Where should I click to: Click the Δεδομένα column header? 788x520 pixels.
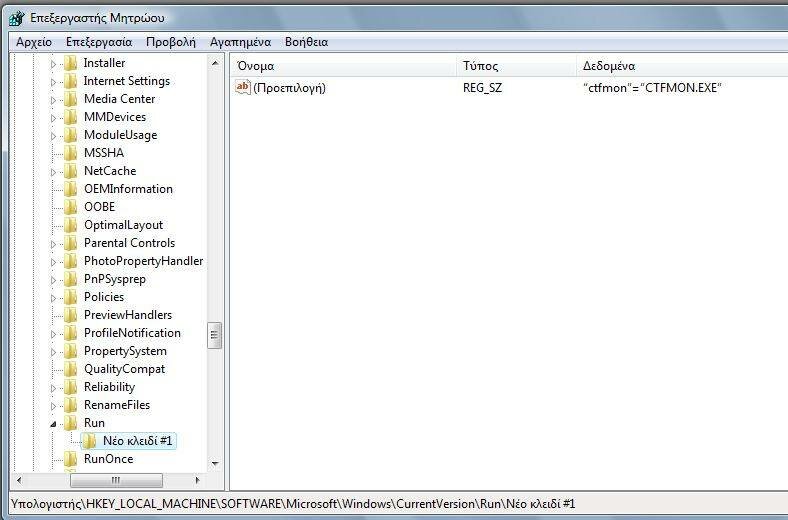pos(682,66)
